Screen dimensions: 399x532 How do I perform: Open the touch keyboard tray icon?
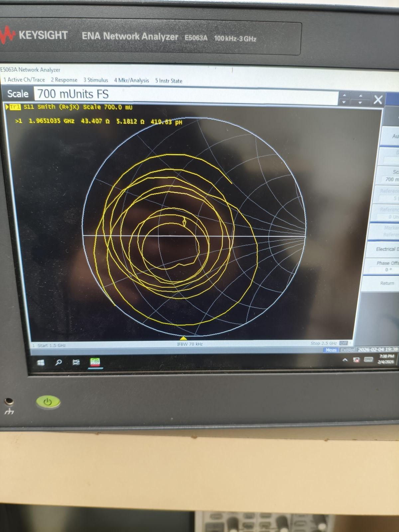368,359
